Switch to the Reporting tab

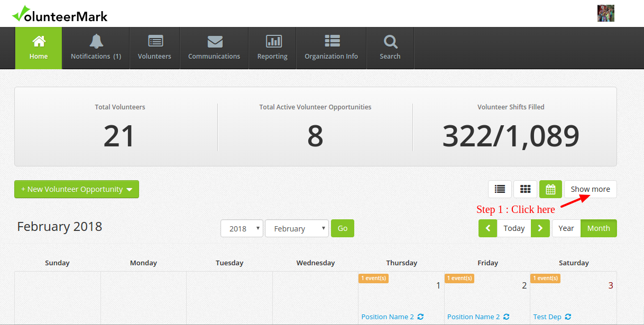tap(272, 48)
